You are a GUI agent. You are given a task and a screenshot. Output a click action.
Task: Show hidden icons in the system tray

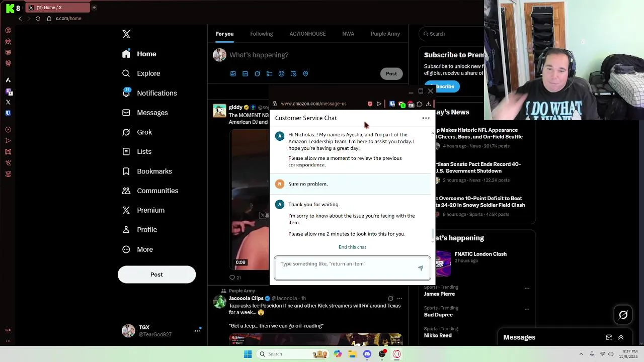click(x=581, y=354)
